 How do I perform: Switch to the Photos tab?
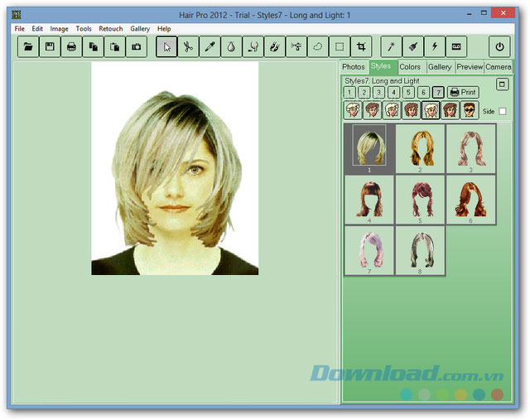354,67
